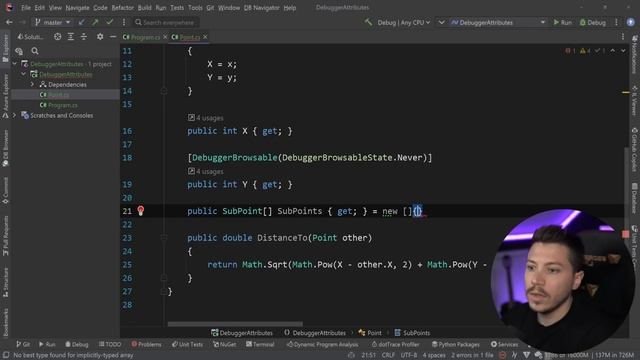Go back with the navigation arrow

(9, 22)
